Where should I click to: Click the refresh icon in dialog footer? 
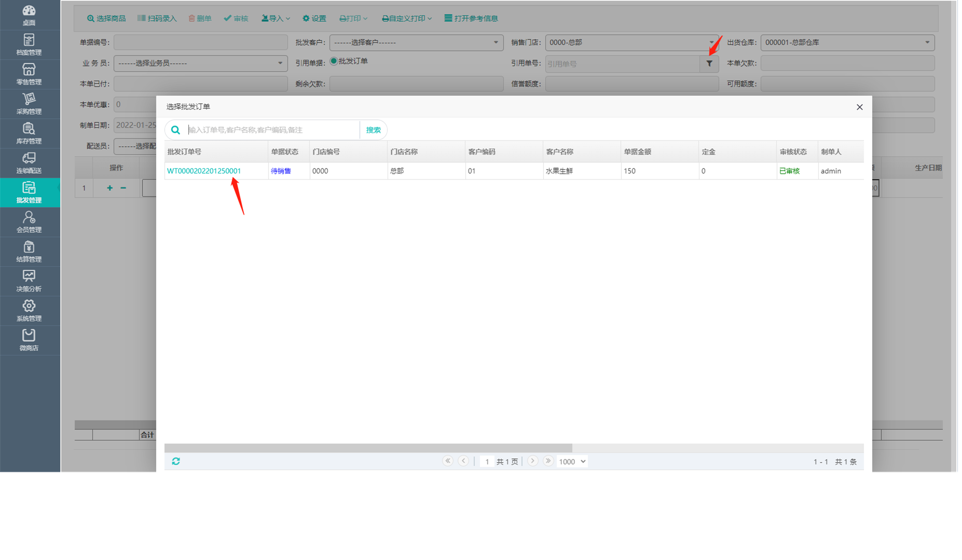[x=176, y=461]
